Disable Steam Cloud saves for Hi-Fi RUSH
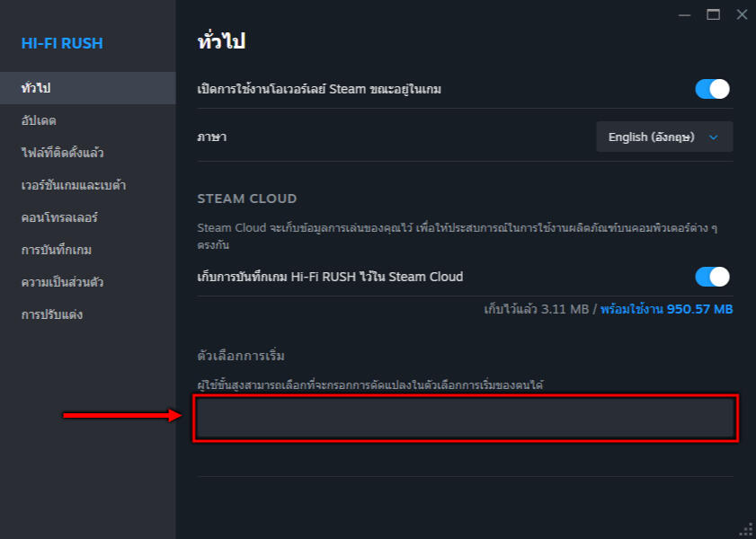Screen dimensions: 756x539 (x=712, y=277)
